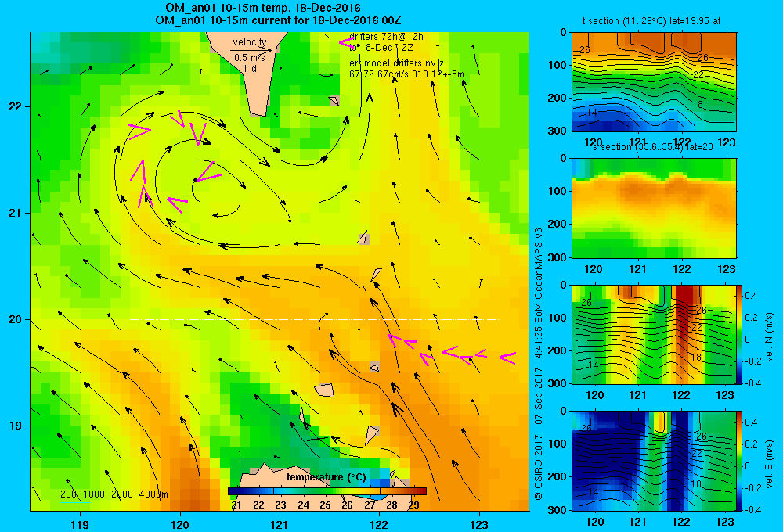This screenshot has width=783, height=532.
Task: Click the 0.4 tick on vel. N colorbar
Action: 751,296
